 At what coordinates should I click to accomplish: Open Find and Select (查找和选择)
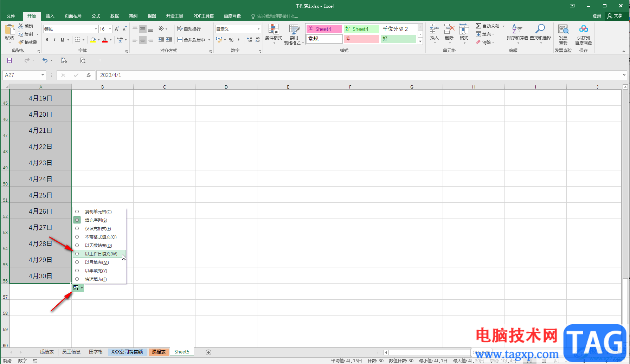click(540, 34)
